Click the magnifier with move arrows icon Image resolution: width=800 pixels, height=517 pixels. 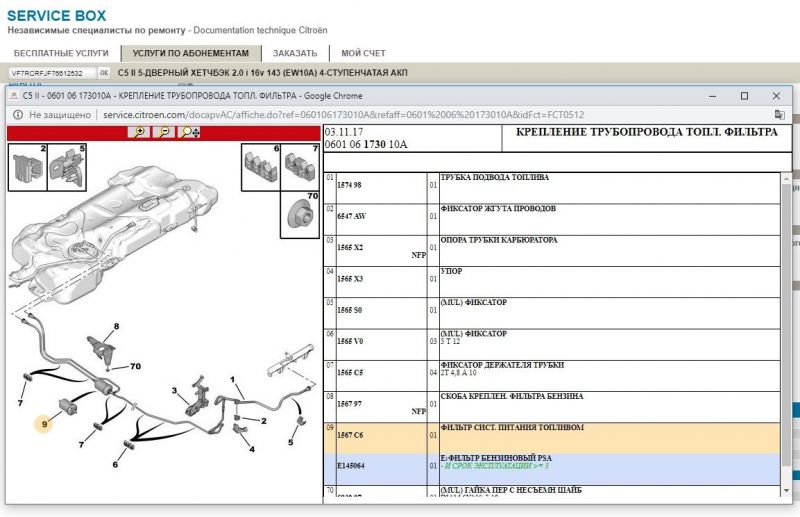(187, 132)
